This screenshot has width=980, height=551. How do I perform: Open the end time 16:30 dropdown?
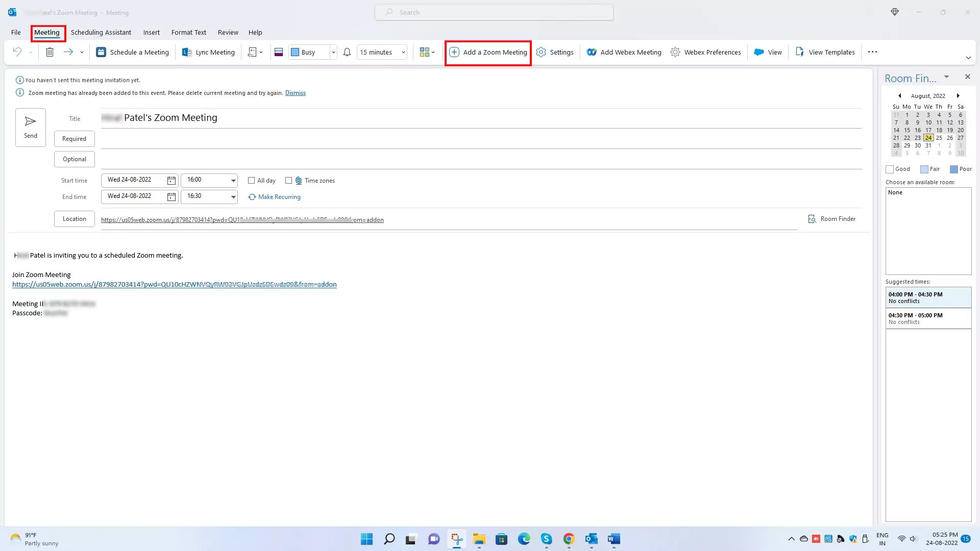pyautogui.click(x=233, y=196)
